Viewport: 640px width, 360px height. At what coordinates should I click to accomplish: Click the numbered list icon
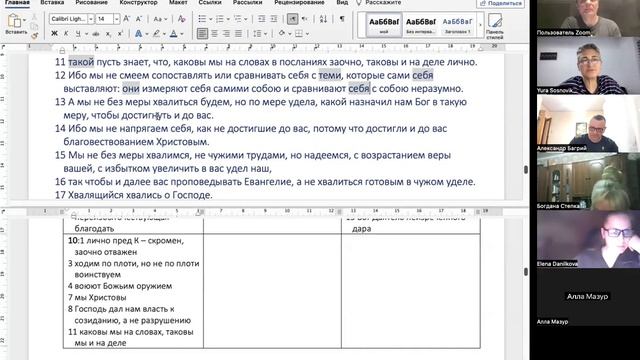tap(220, 19)
